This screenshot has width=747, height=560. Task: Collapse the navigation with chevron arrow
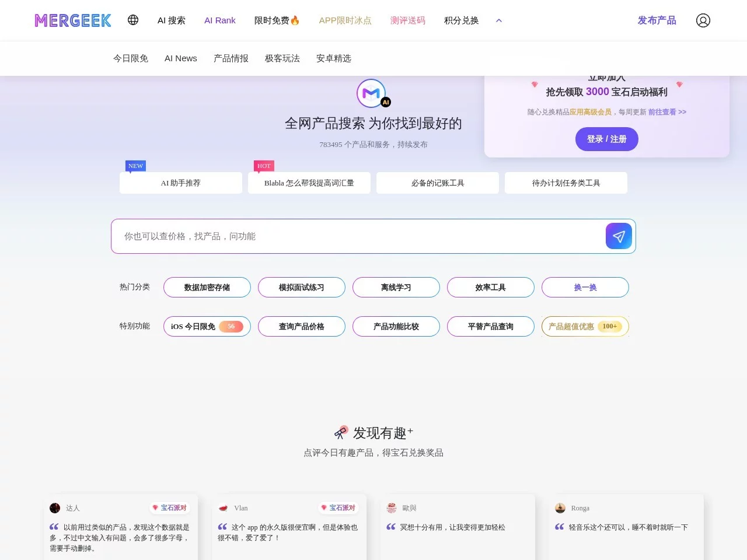pyautogui.click(x=499, y=20)
